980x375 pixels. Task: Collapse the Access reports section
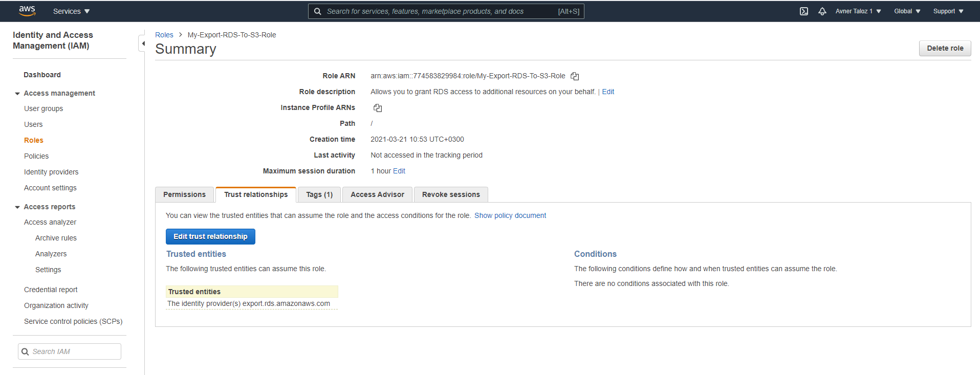(x=17, y=207)
